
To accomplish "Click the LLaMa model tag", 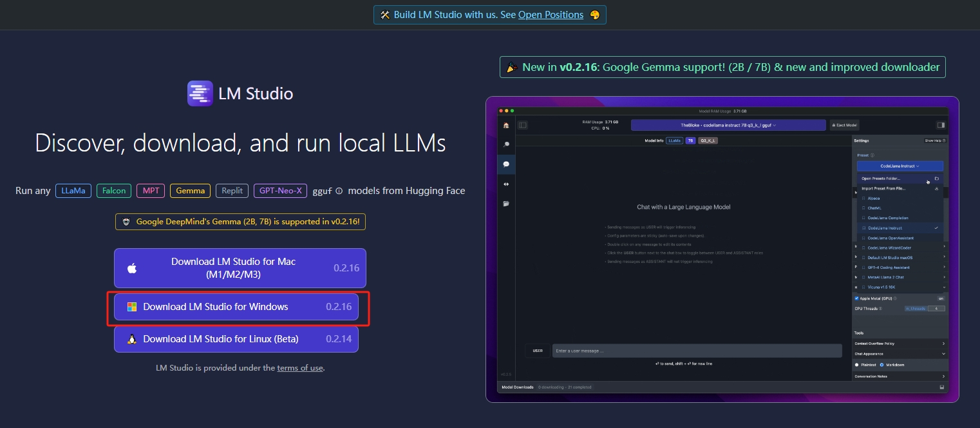I will point(73,191).
